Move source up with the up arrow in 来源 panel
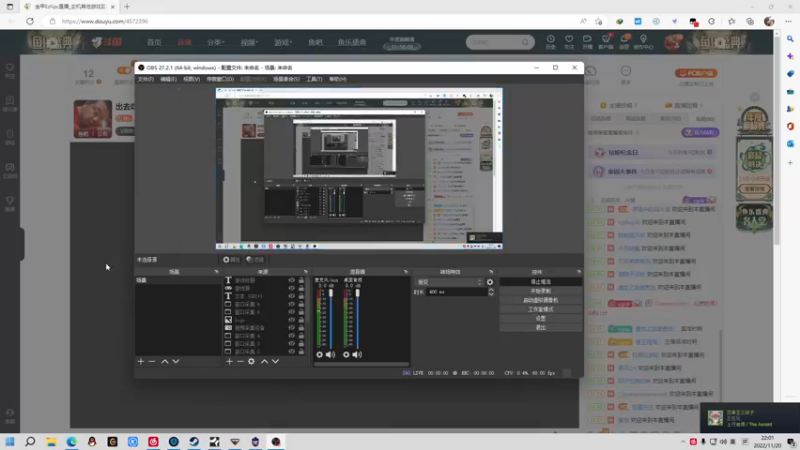Image resolution: width=800 pixels, height=450 pixels. tap(264, 361)
